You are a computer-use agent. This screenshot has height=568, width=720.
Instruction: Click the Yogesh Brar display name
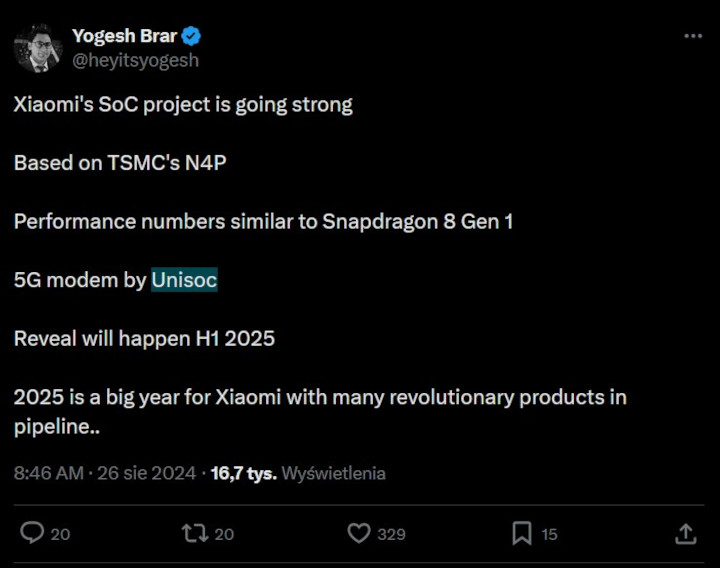[x=124, y=37]
